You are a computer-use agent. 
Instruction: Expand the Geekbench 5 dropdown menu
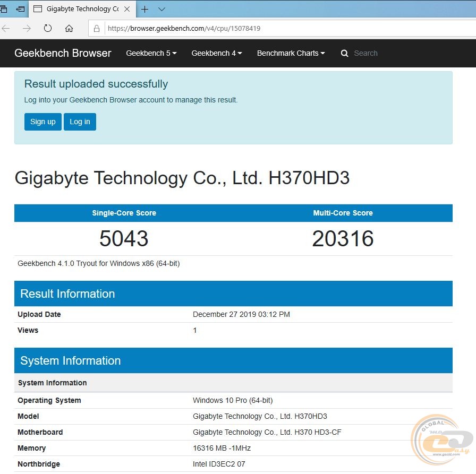click(x=151, y=53)
